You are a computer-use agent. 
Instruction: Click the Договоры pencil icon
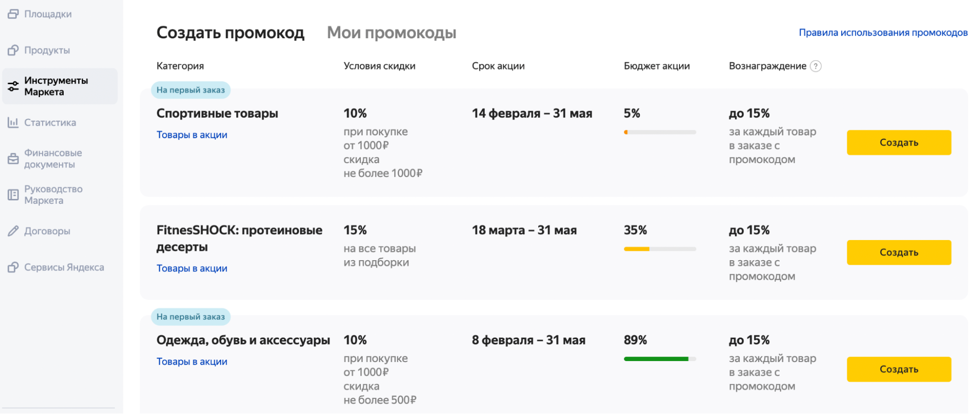tap(13, 231)
